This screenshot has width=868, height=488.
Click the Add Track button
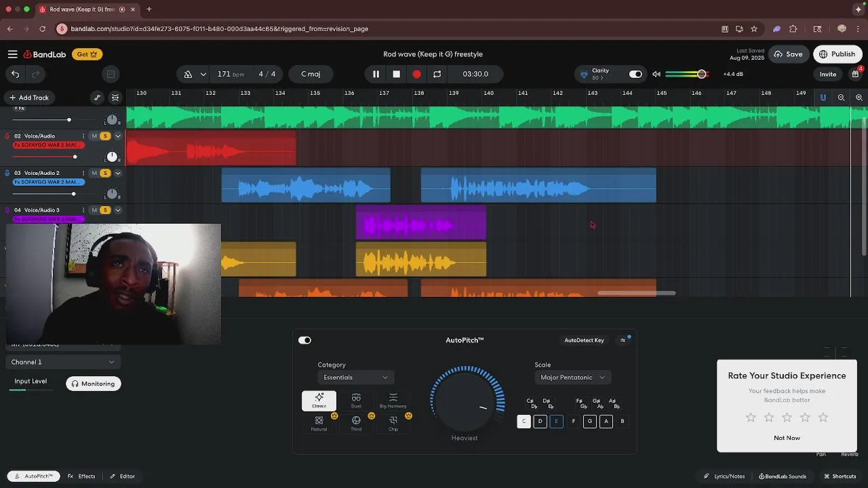tap(28, 98)
